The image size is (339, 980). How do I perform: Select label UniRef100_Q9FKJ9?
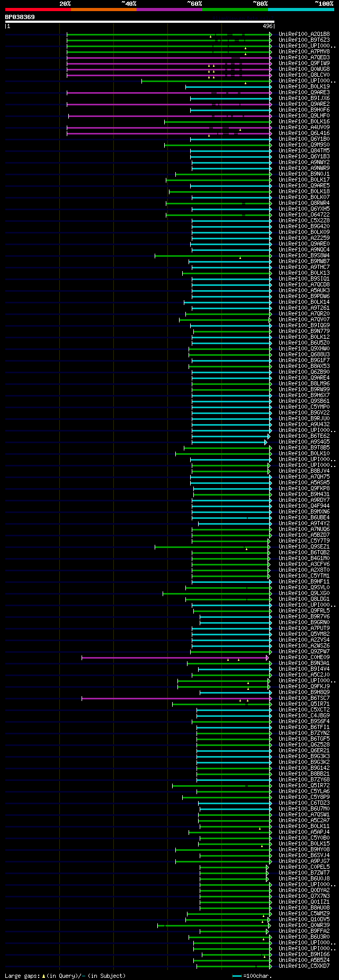tap(304, 687)
